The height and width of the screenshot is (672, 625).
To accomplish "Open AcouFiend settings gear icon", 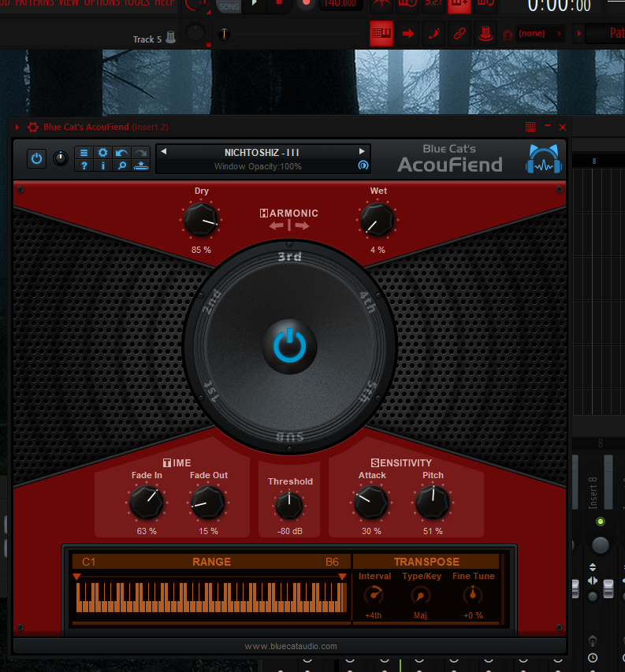I will coord(103,153).
